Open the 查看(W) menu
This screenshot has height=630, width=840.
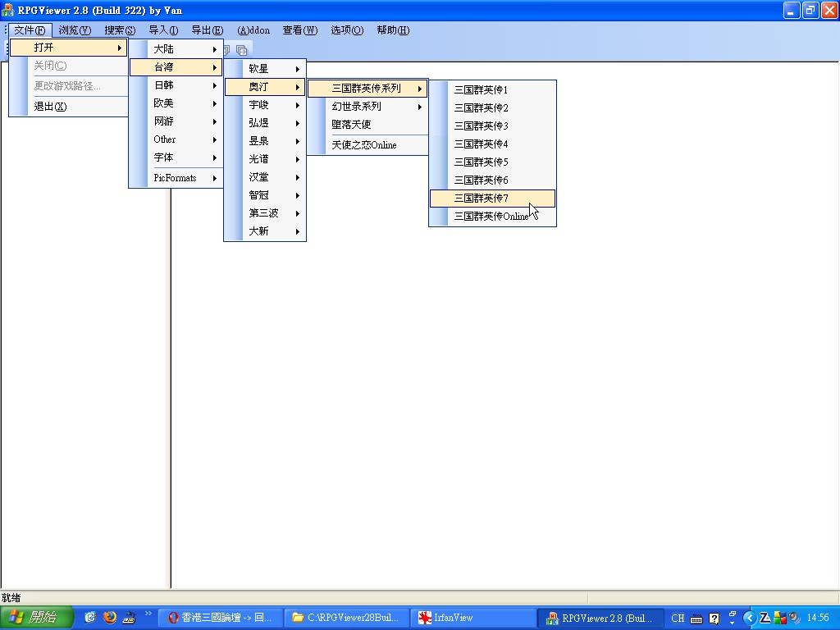pos(300,30)
